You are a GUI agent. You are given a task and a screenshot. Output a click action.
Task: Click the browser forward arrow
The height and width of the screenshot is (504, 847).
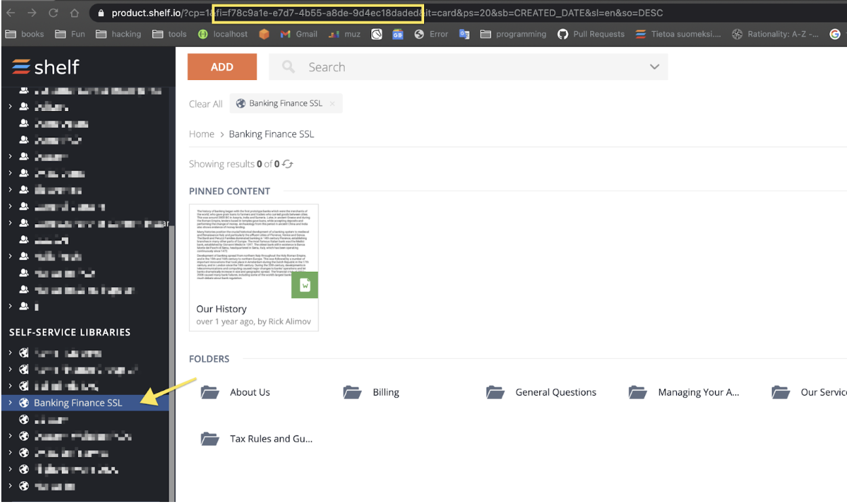tap(32, 13)
